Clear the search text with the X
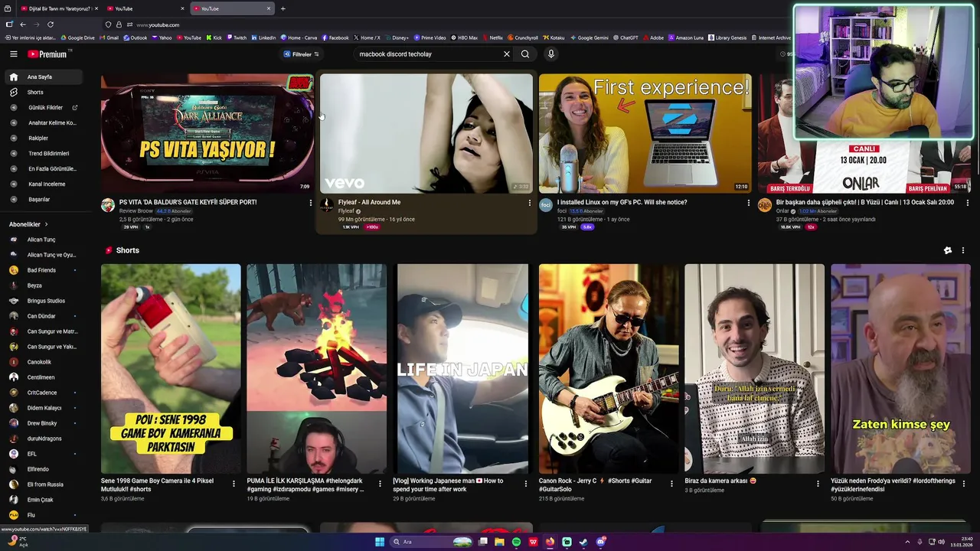 click(506, 54)
